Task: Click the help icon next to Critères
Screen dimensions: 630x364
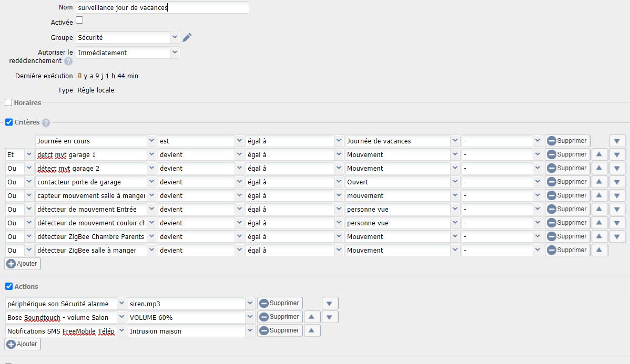Action: (46, 123)
